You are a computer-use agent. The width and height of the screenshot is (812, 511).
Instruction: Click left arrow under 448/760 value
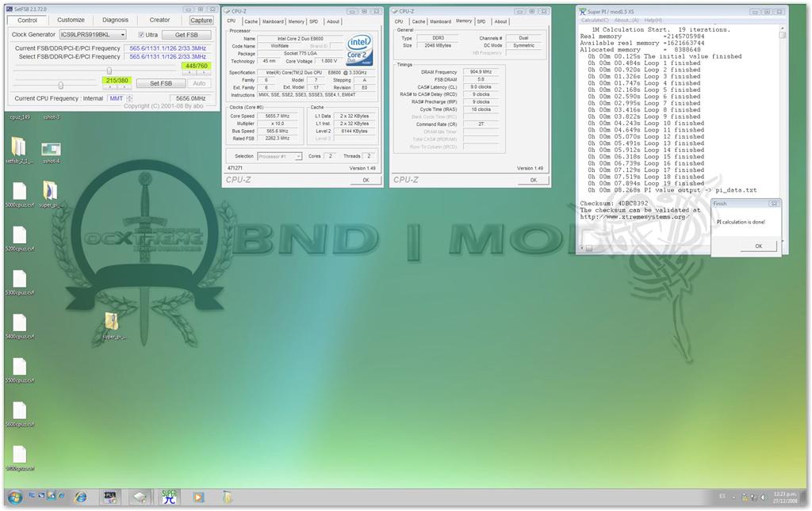190,72
